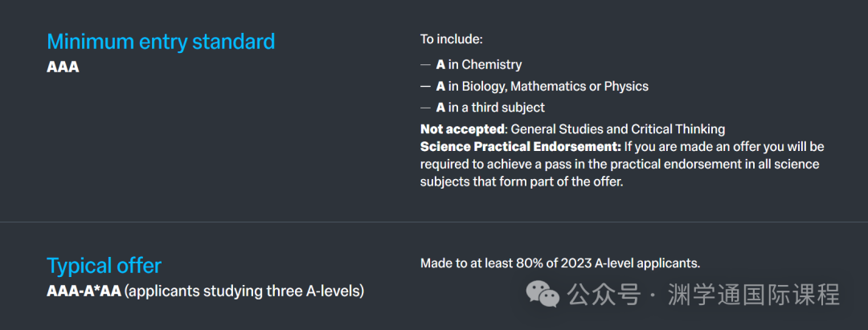Click the "A in a third subject" line
This screenshot has width=868, height=330.
[490, 108]
